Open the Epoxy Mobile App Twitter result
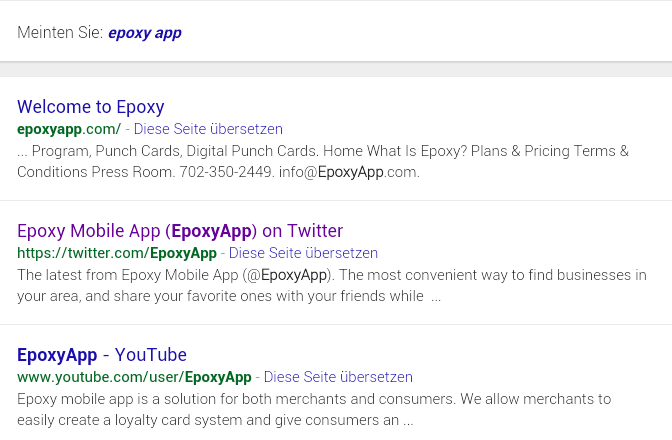Viewport: 672px width, 440px height. click(180, 231)
